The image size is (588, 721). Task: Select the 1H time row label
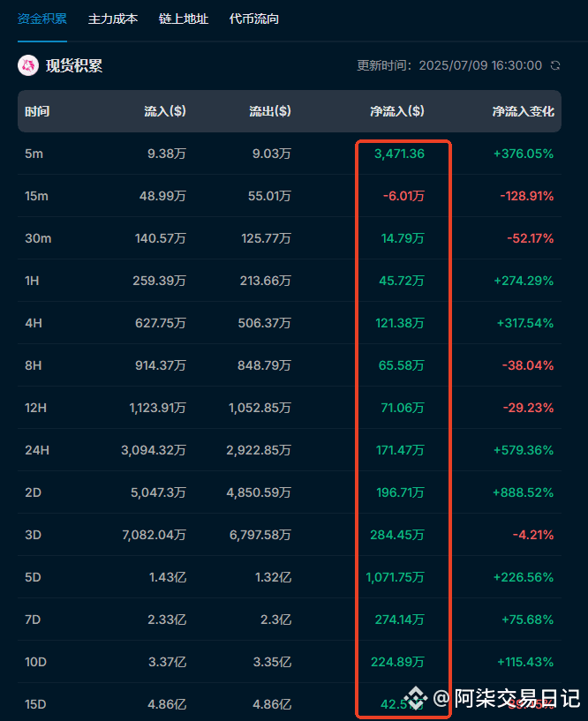coord(32,281)
